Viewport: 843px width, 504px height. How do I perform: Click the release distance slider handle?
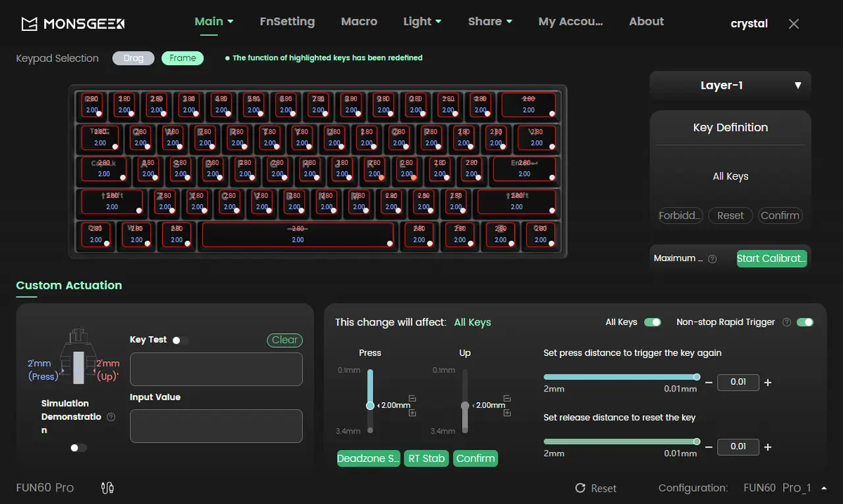click(697, 441)
